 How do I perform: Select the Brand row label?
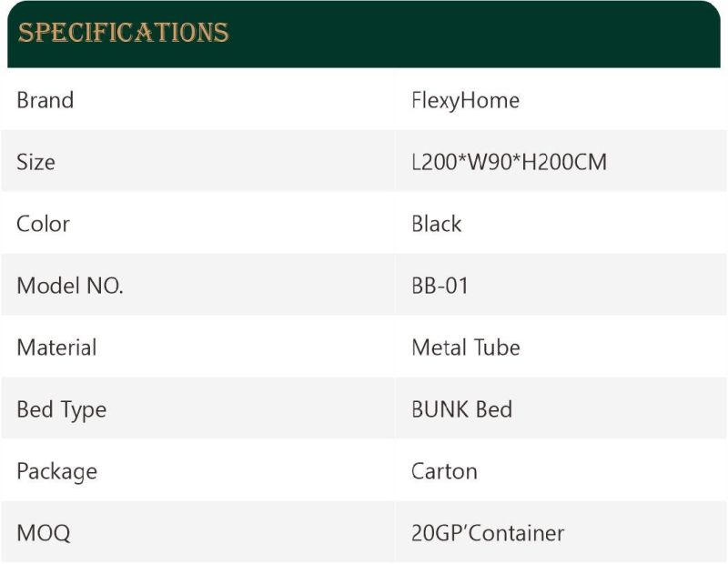45,100
